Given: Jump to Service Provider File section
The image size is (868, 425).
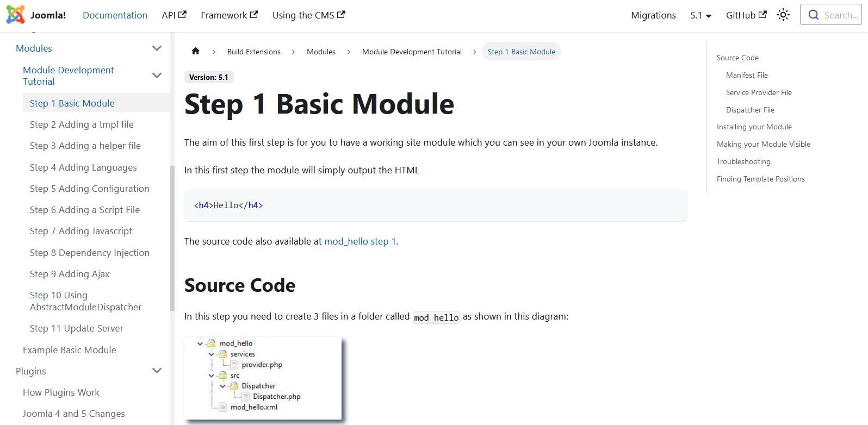Looking at the screenshot, I should 759,92.
